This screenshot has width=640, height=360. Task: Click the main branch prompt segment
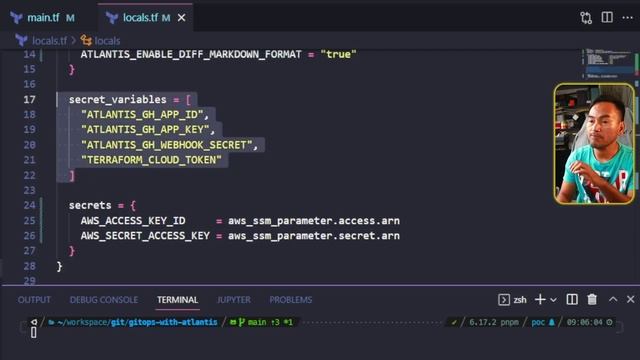pos(261,322)
